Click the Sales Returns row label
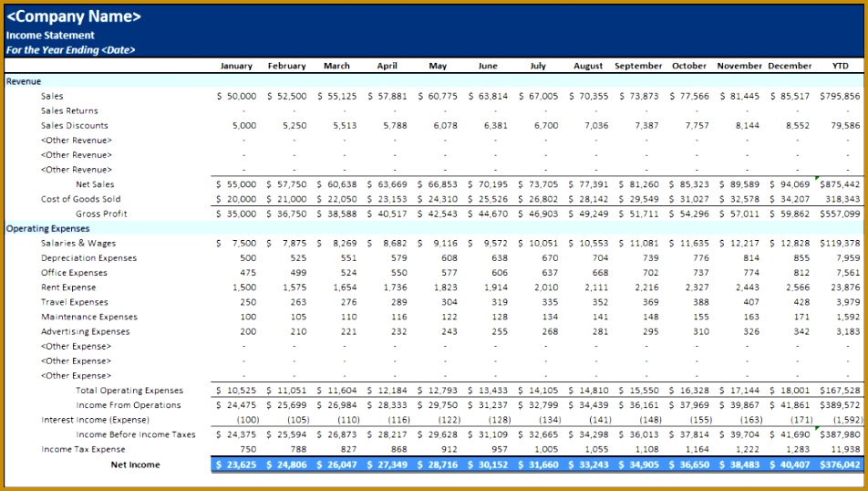 tap(69, 110)
